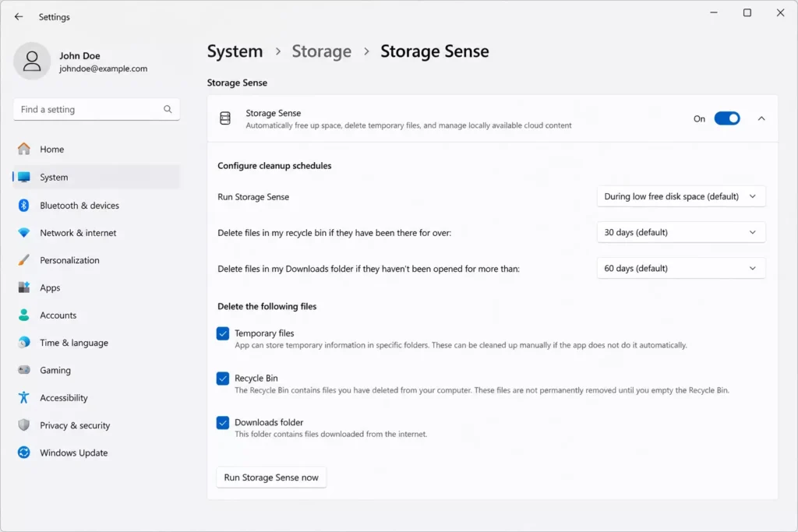Screen dimensions: 798x532
Task: Click the Time & language globe icon
Action: point(24,342)
